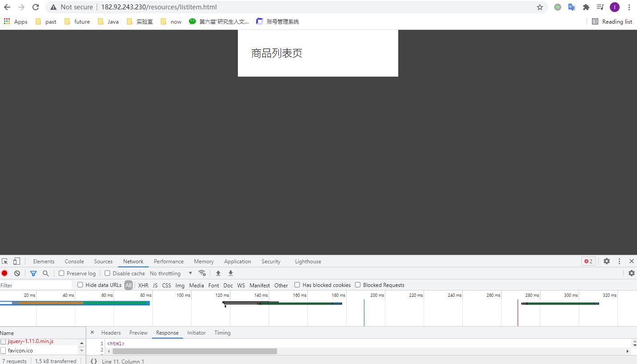637x364 pixels.
Task: Open the No throttling dropdown
Action: (x=171, y=273)
